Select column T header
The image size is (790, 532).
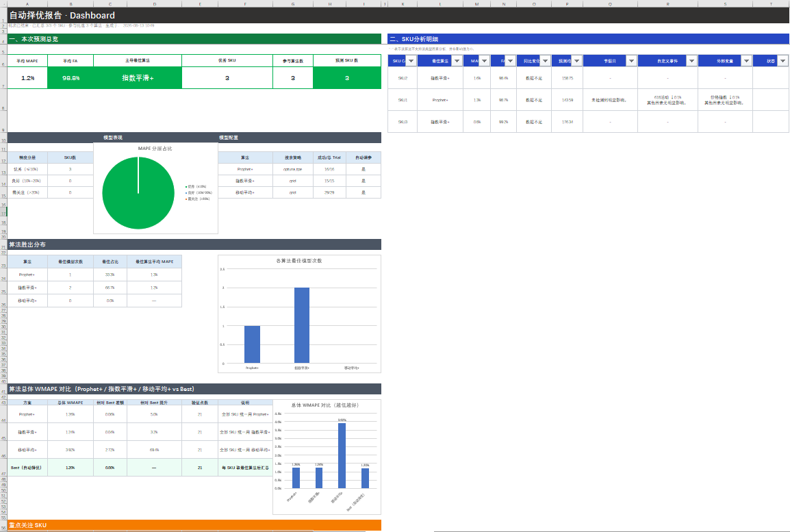771,3
